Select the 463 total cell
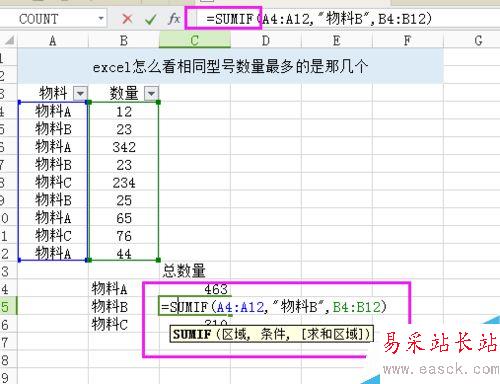The height and width of the screenshot is (384, 500). click(195, 289)
